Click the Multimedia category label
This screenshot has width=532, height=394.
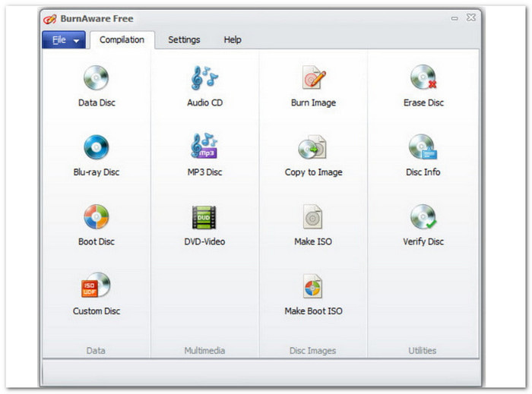(204, 351)
